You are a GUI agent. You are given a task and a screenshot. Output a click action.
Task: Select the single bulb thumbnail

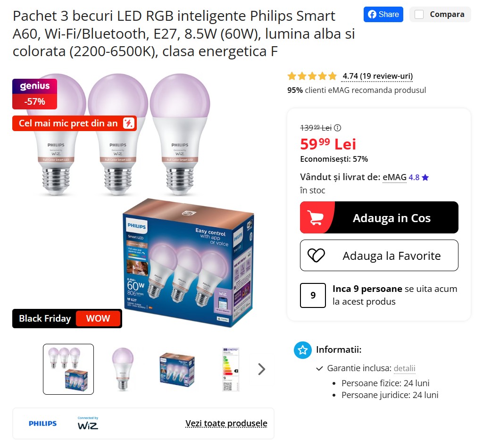pyautogui.click(x=123, y=369)
